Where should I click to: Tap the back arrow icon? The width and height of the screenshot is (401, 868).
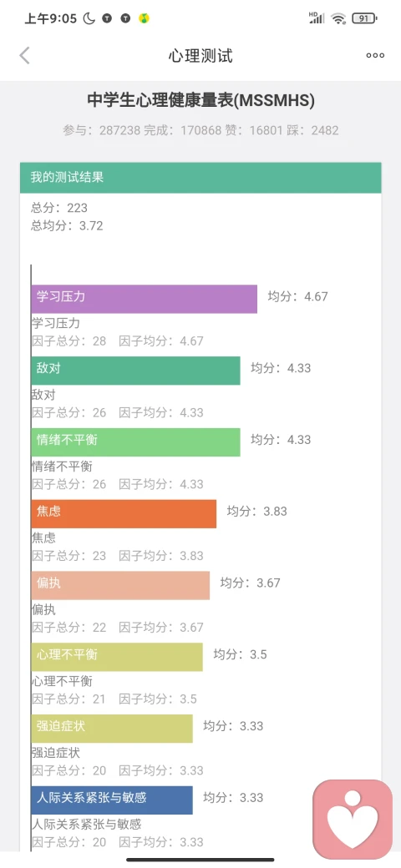tap(24, 55)
